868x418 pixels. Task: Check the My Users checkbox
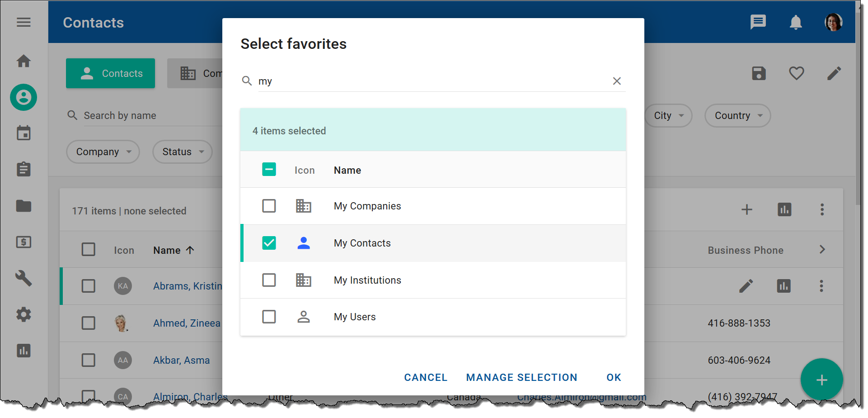[269, 317]
